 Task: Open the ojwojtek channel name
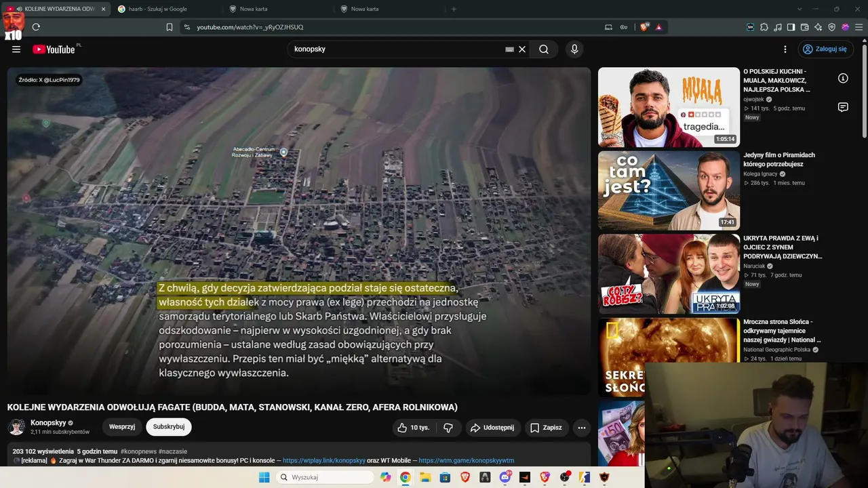pos(753,100)
